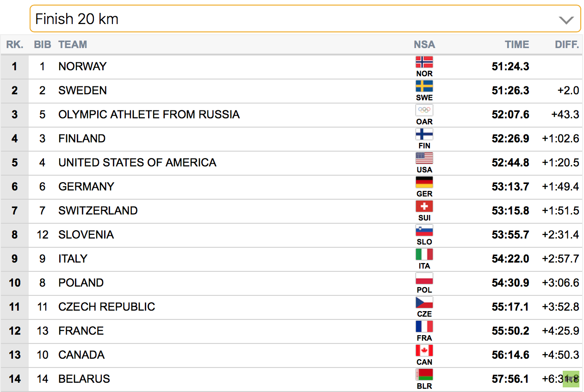584x392 pixels.
Task: Click the NSA column header
Action: click(x=424, y=44)
